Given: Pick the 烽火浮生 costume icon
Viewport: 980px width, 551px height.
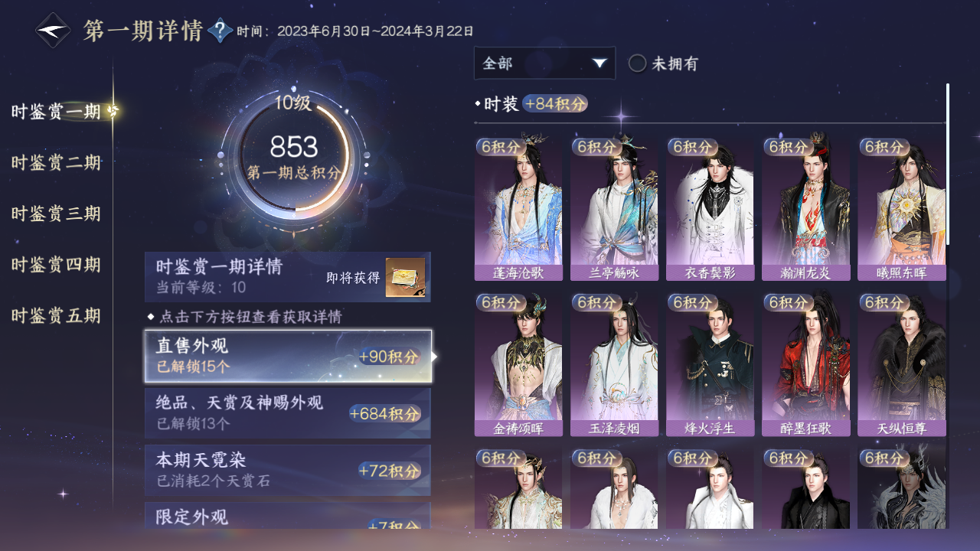Looking at the screenshot, I should click(x=710, y=364).
